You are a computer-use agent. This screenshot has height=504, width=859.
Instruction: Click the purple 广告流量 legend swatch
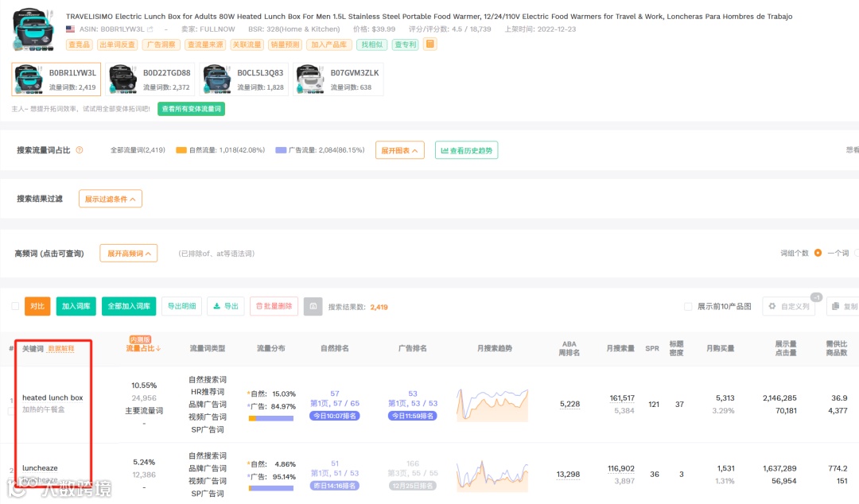pyautogui.click(x=281, y=150)
